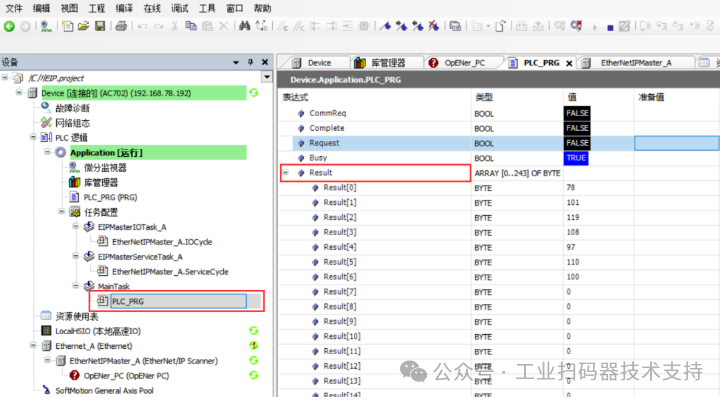
Task: Click the Result[2] value 119
Action: (573, 217)
